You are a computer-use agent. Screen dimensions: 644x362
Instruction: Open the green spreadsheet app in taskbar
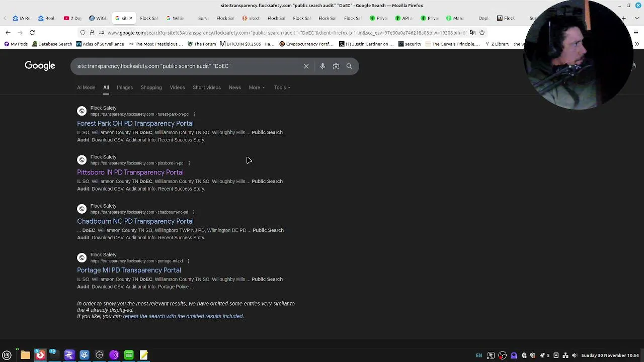129,355
